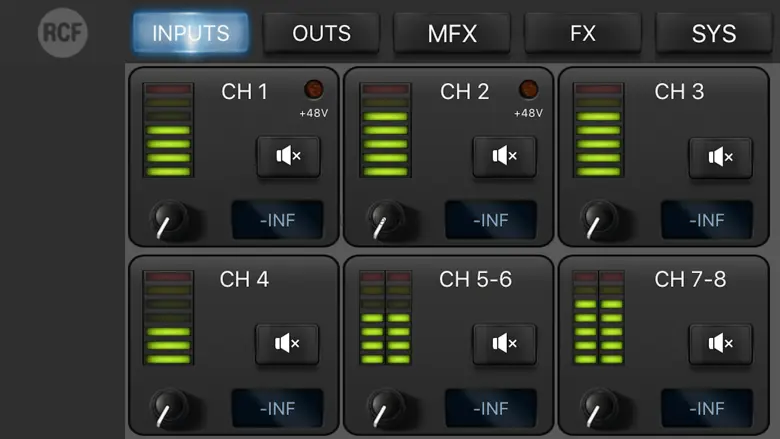Click the CH 7-8 stereo level meter
The height and width of the screenshot is (439, 780).
(x=598, y=318)
